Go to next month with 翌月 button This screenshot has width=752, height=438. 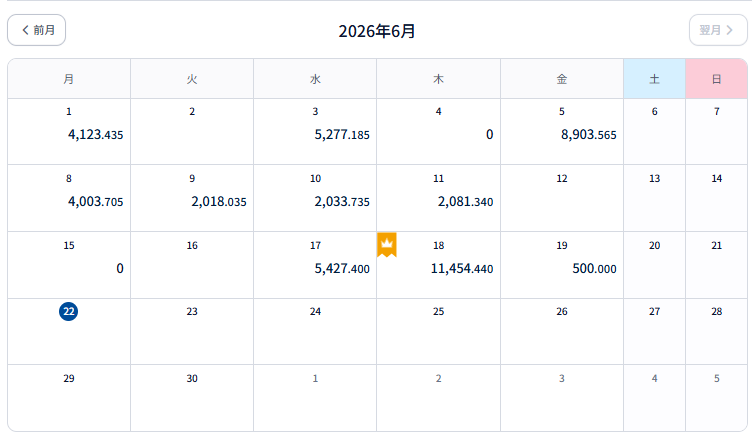click(717, 30)
